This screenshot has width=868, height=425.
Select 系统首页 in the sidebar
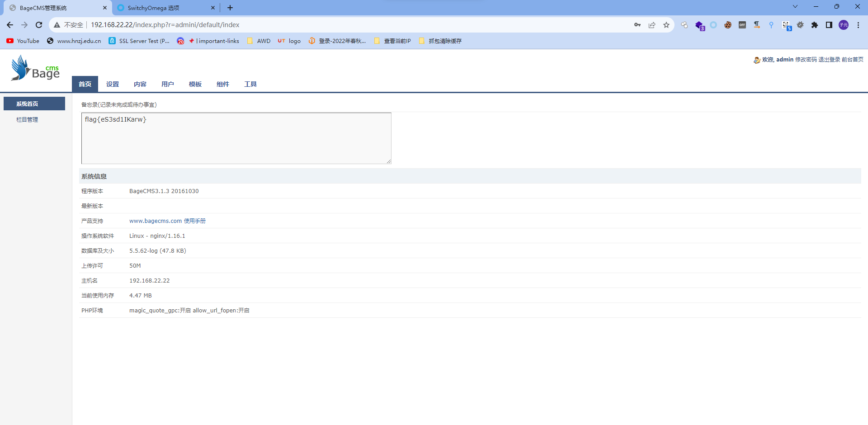click(34, 104)
